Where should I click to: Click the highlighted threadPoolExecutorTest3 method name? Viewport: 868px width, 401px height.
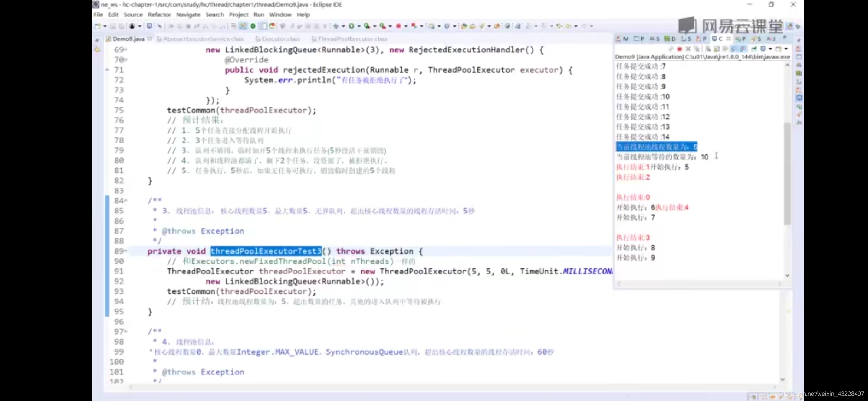click(266, 251)
